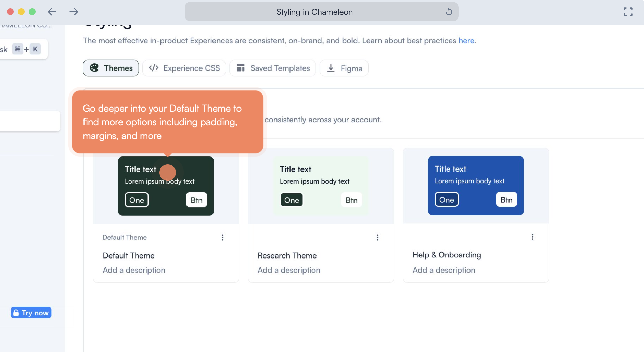This screenshot has width=644, height=352.
Task: Click the code brackets icon on Experience CSS
Action: (x=154, y=68)
